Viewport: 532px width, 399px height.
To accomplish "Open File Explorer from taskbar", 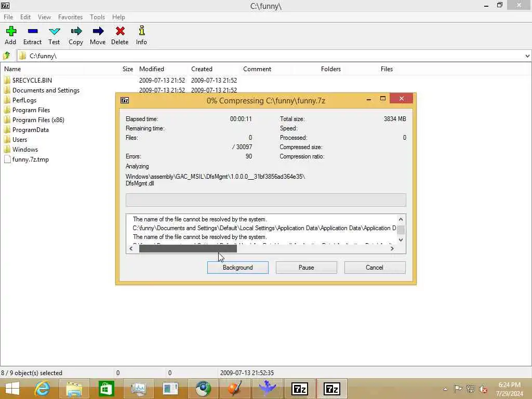I will tap(74, 389).
